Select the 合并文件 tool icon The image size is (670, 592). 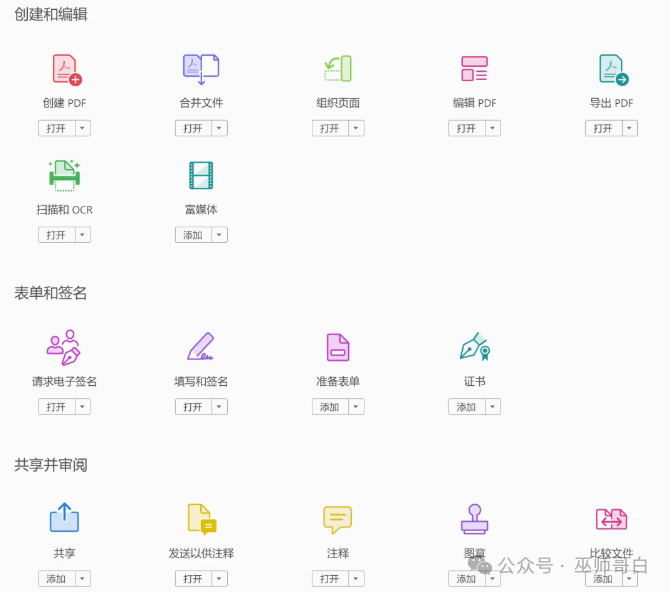coord(201,69)
